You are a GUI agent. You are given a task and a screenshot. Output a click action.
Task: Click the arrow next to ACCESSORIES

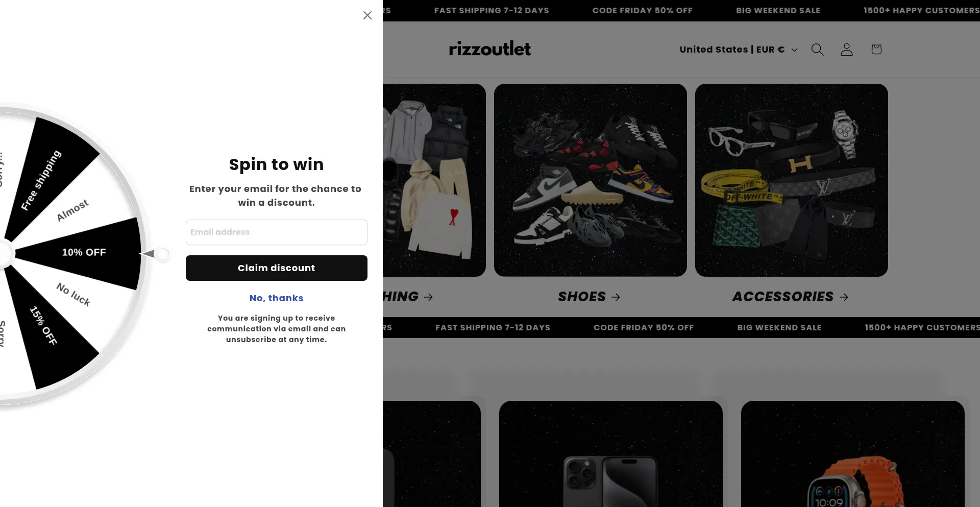844,297
